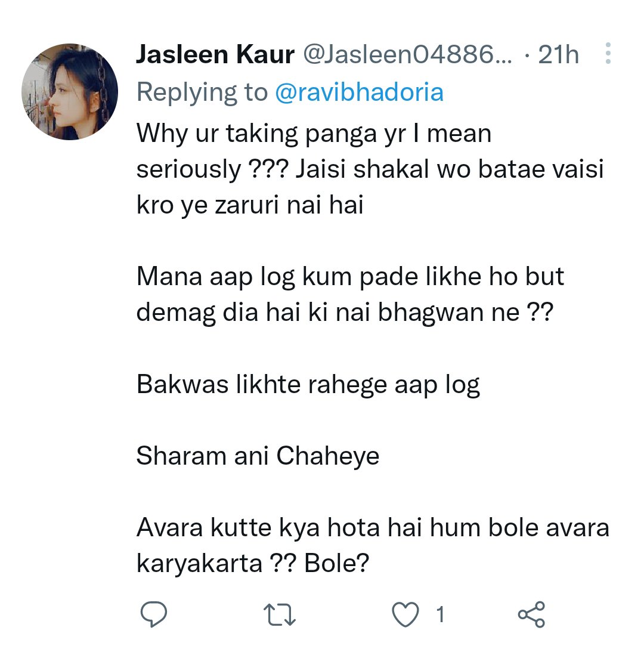The image size is (644, 649).
Task: Open the reply speech bubble icon
Action: tap(154, 614)
